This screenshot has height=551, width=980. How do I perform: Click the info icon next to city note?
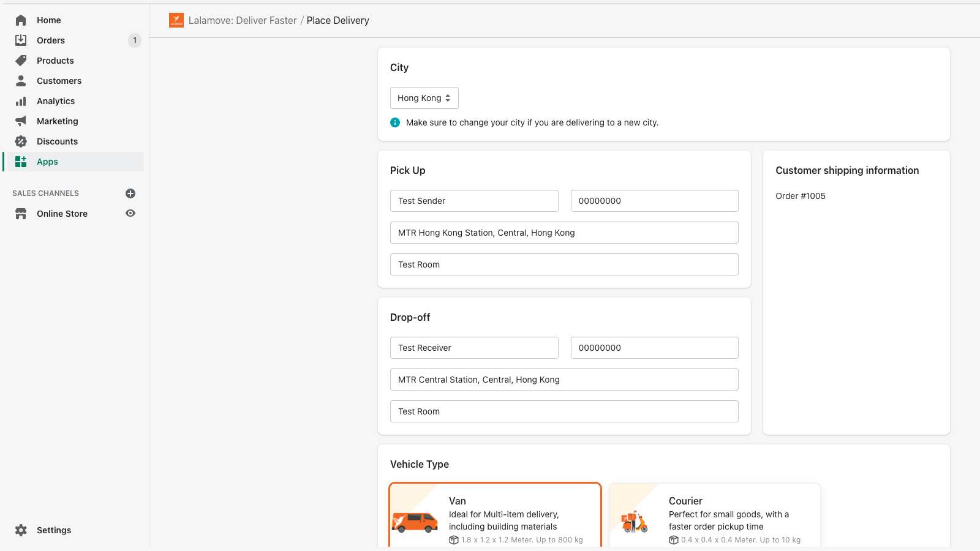point(395,122)
